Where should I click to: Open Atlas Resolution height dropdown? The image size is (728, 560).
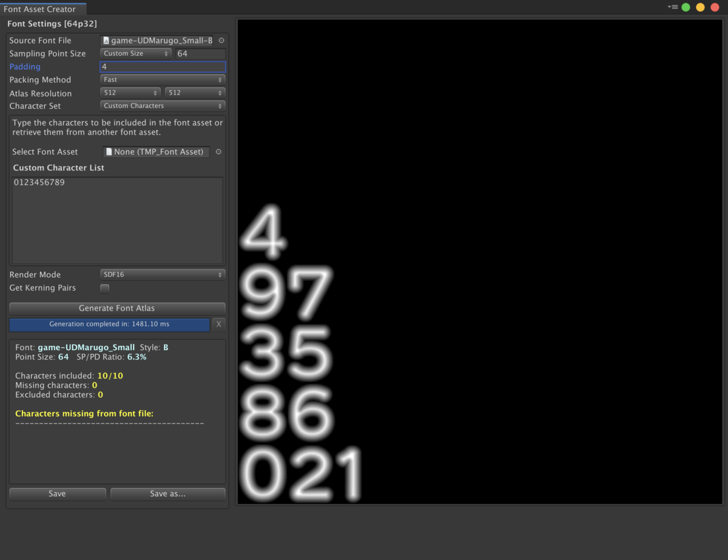(x=195, y=93)
